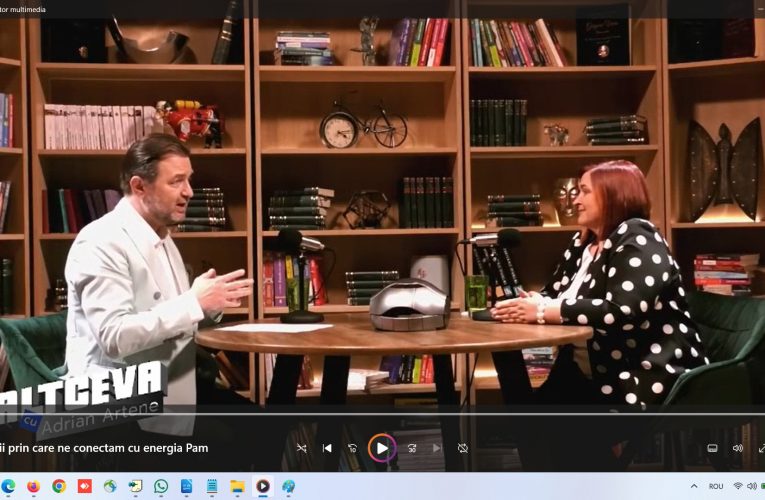Switch ROU keyboard input language
The image size is (765, 500).
[716, 486]
